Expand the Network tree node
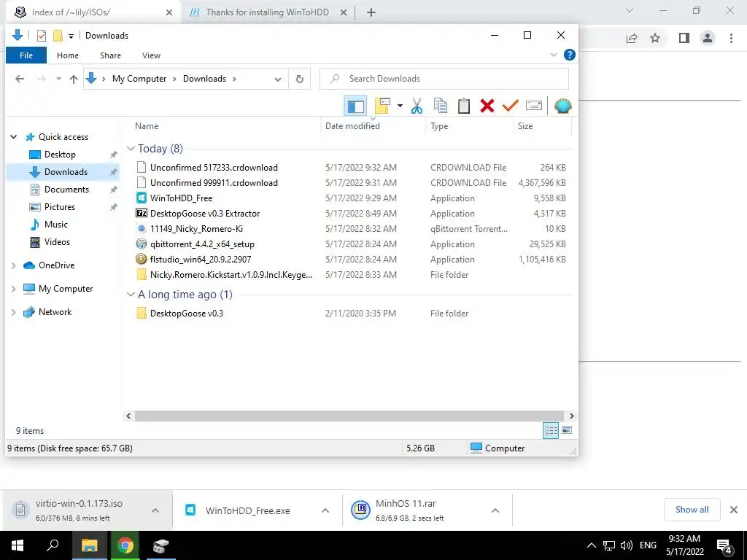Viewport: 747px width, 560px height. tap(13, 312)
